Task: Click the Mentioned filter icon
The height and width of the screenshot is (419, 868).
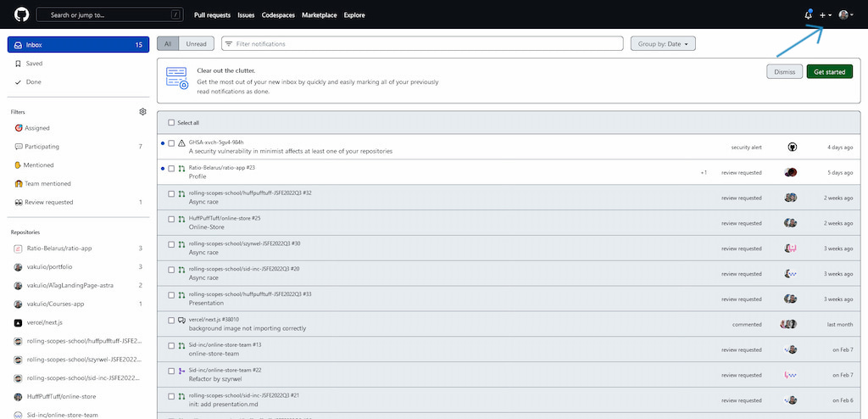Action: [x=19, y=165]
